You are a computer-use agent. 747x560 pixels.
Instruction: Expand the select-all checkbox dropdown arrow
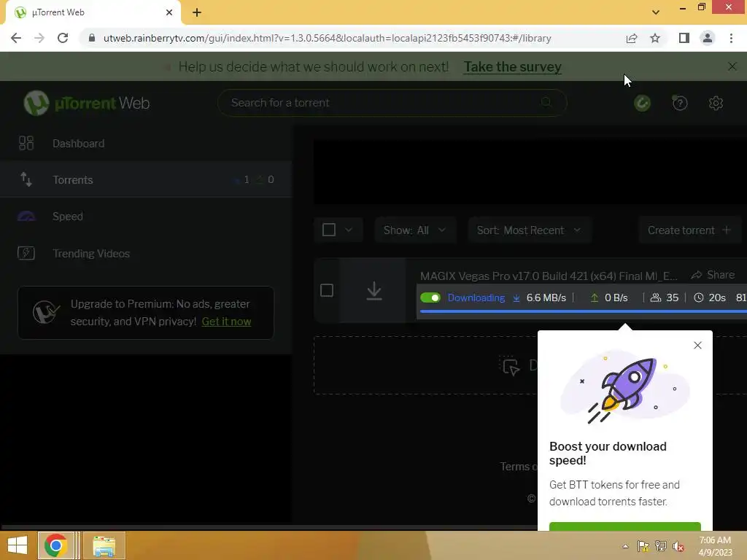tap(349, 230)
